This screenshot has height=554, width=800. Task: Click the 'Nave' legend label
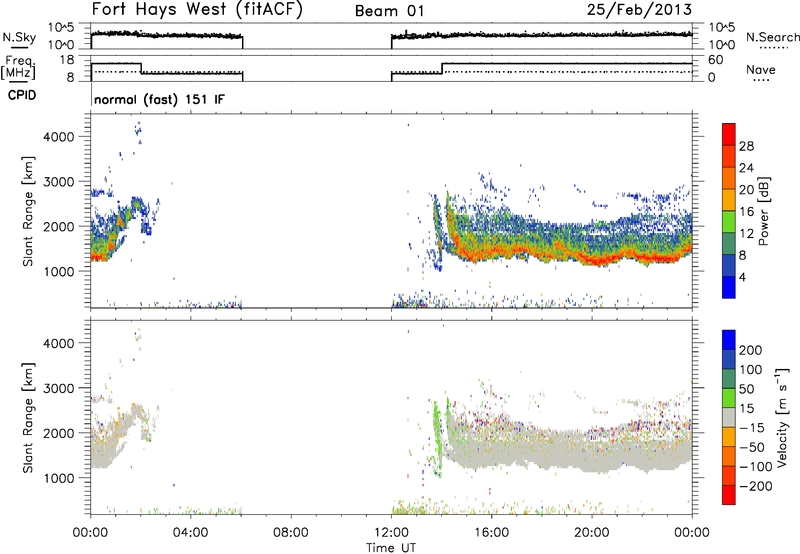pos(761,69)
